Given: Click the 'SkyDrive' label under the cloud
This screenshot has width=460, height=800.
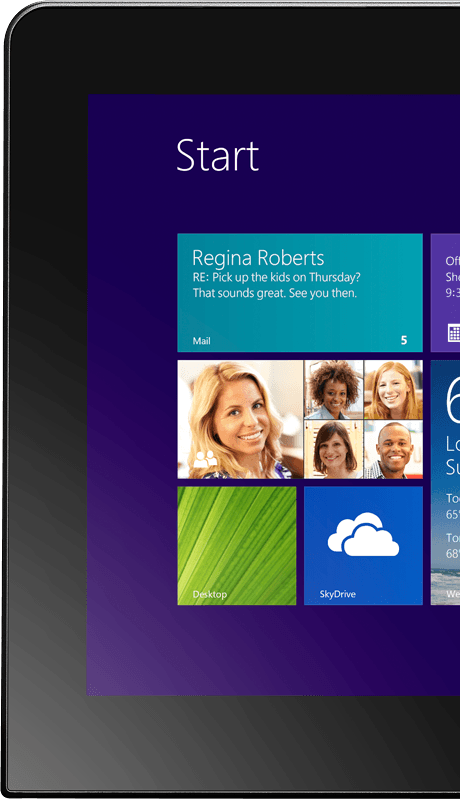Looking at the screenshot, I should pyautogui.click(x=338, y=594).
